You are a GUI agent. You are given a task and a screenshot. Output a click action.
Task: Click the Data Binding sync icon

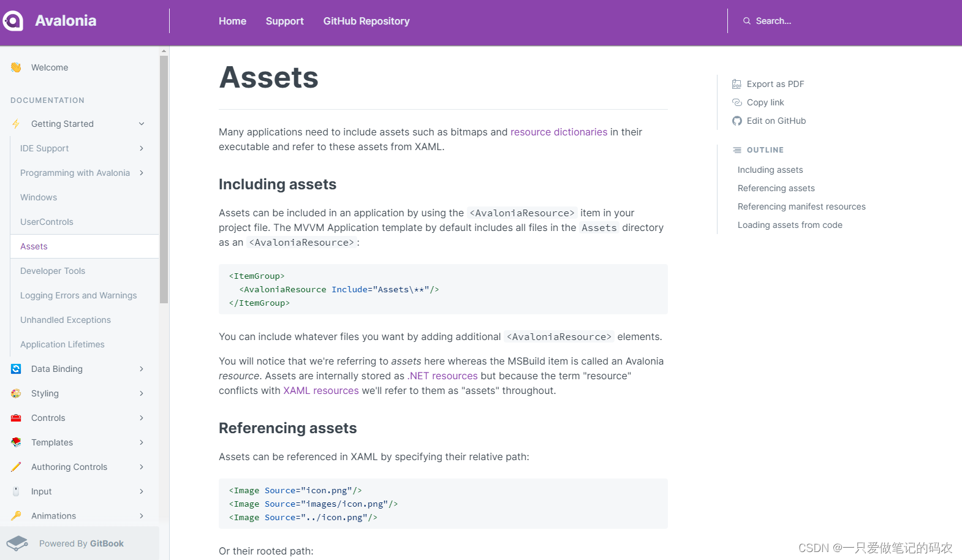coord(16,369)
